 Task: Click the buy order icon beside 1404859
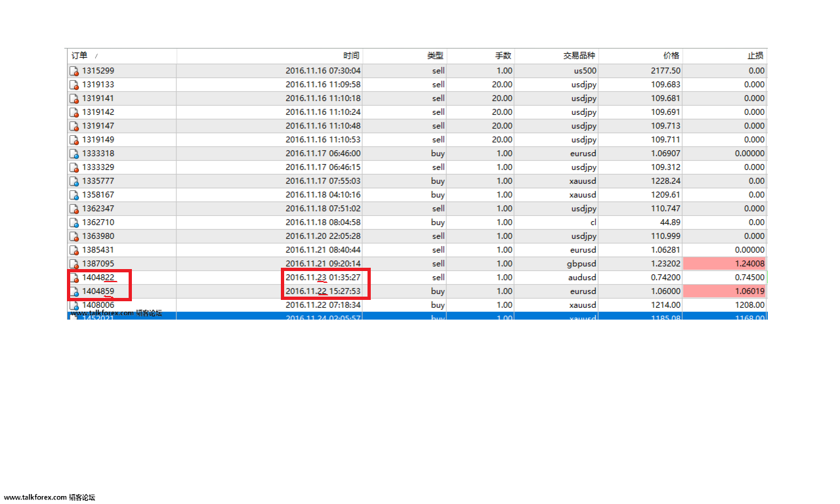click(74, 291)
